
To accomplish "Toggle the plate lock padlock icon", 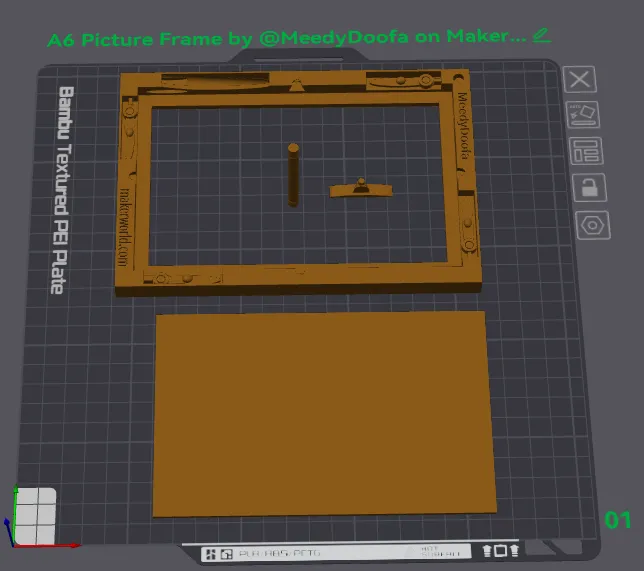I will point(589,188).
